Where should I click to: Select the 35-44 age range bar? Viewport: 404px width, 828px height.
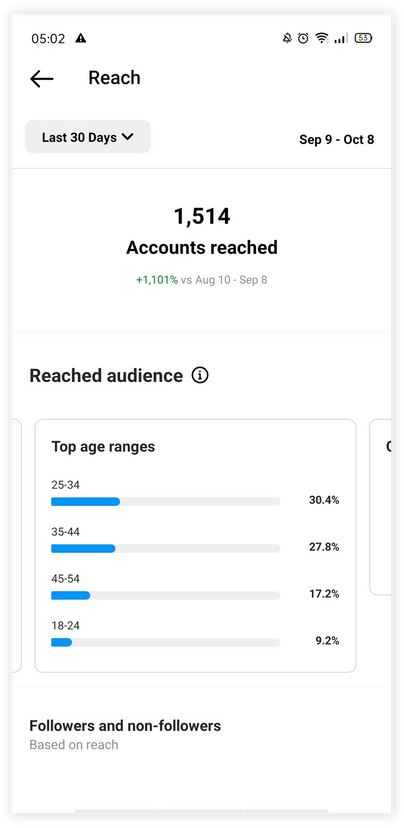tap(165, 549)
